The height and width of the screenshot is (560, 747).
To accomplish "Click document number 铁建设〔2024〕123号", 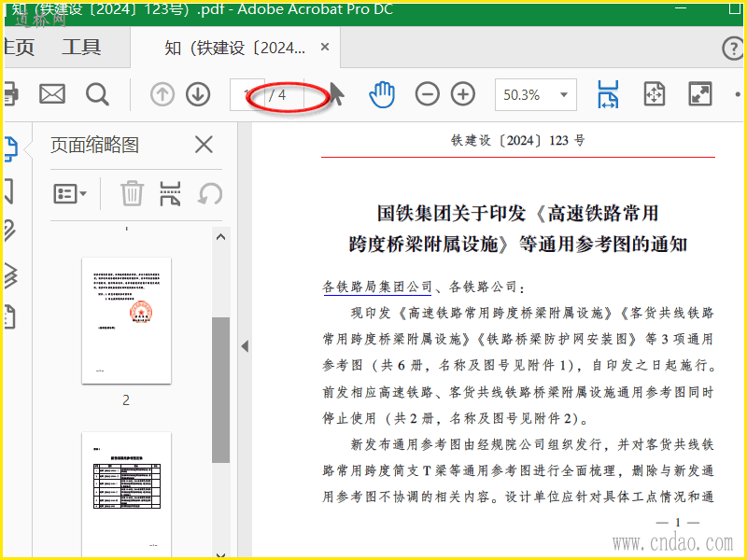I will point(518,141).
